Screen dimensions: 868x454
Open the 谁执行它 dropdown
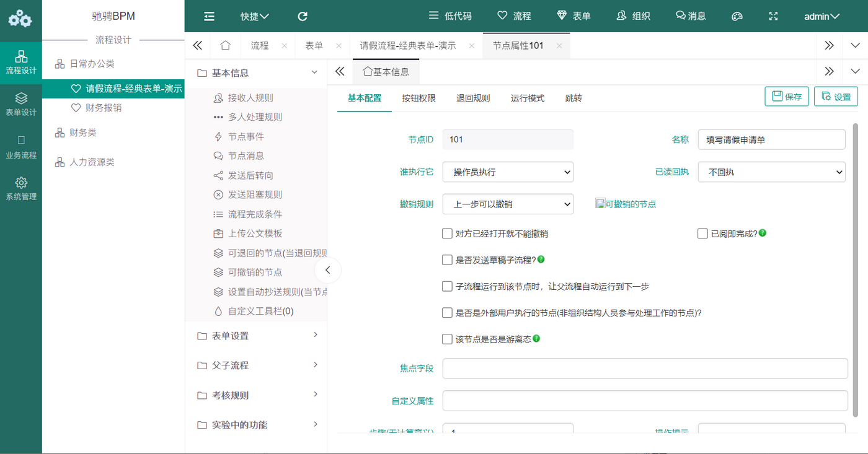point(508,172)
